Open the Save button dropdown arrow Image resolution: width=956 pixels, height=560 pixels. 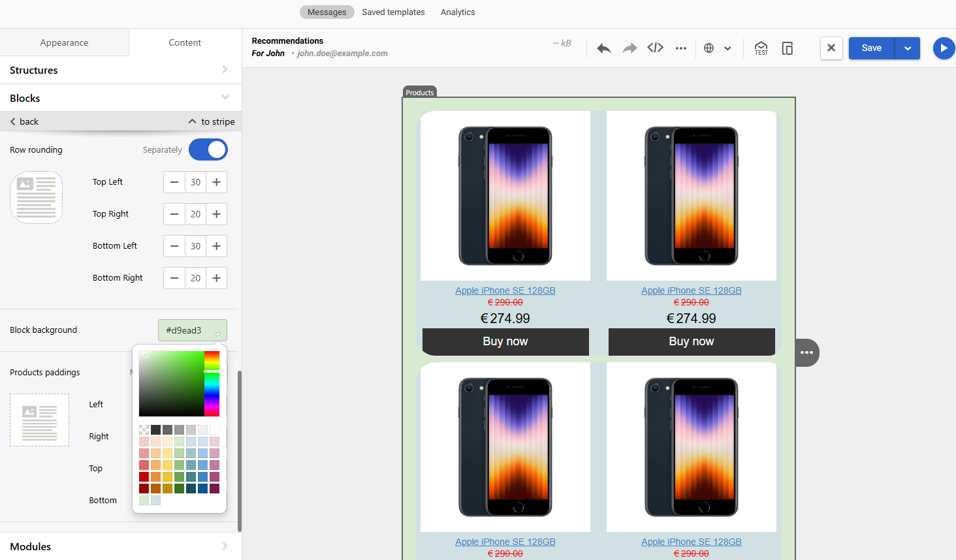pos(908,48)
